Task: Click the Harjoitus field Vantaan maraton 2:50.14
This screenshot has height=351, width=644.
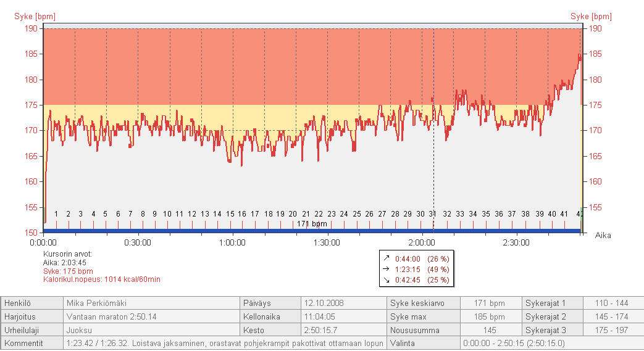Action: point(150,317)
